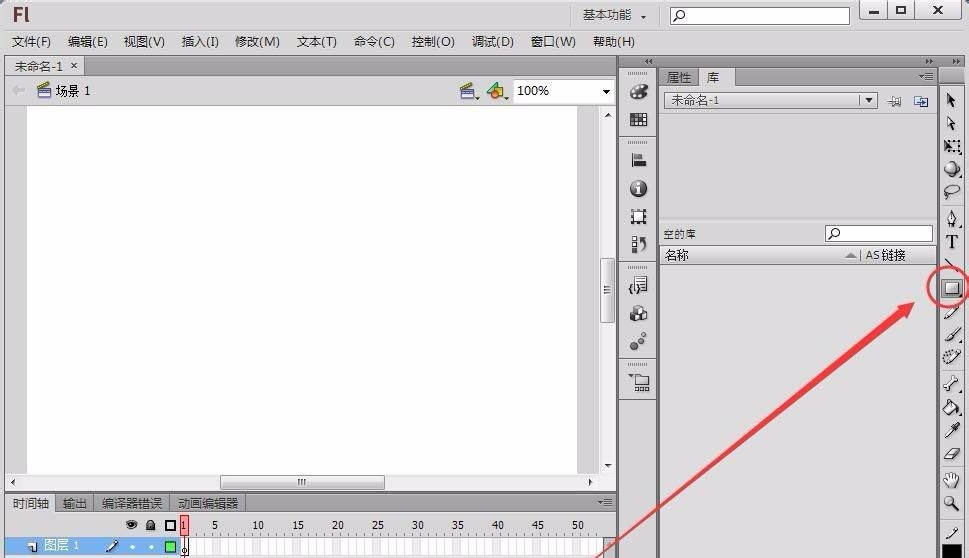Collapse the icon panel dock arrows

pos(648,61)
